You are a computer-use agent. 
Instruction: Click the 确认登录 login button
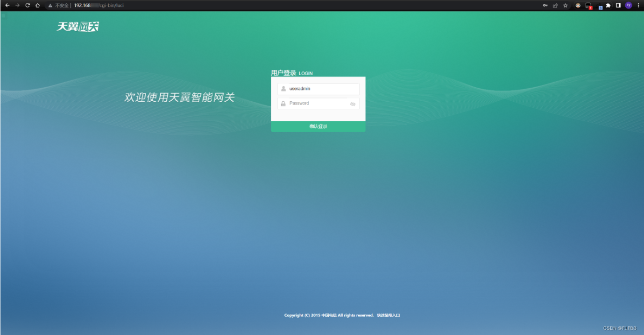(318, 126)
